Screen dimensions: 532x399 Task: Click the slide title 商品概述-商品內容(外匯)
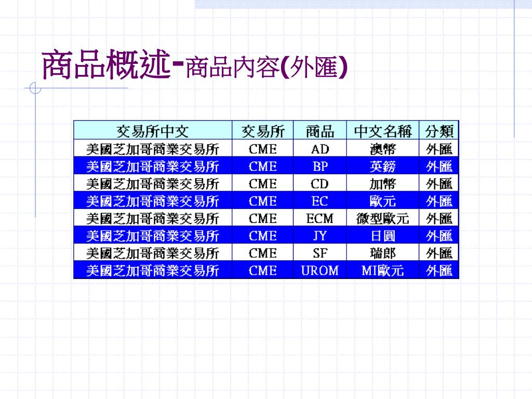tap(195, 64)
